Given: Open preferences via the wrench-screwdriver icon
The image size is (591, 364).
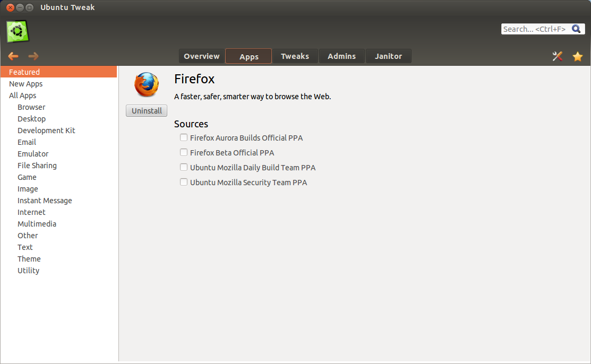Looking at the screenshot, I should tap(557, 56).
